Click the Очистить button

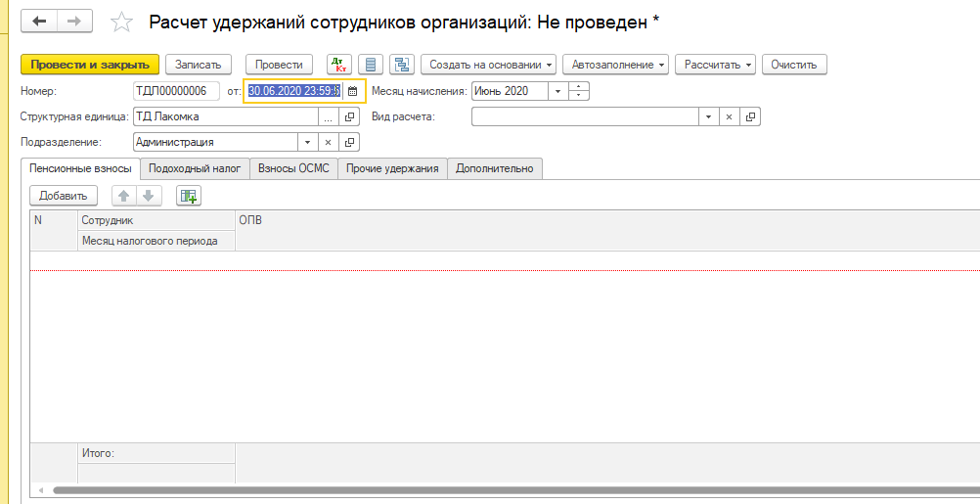coord(794,65)
